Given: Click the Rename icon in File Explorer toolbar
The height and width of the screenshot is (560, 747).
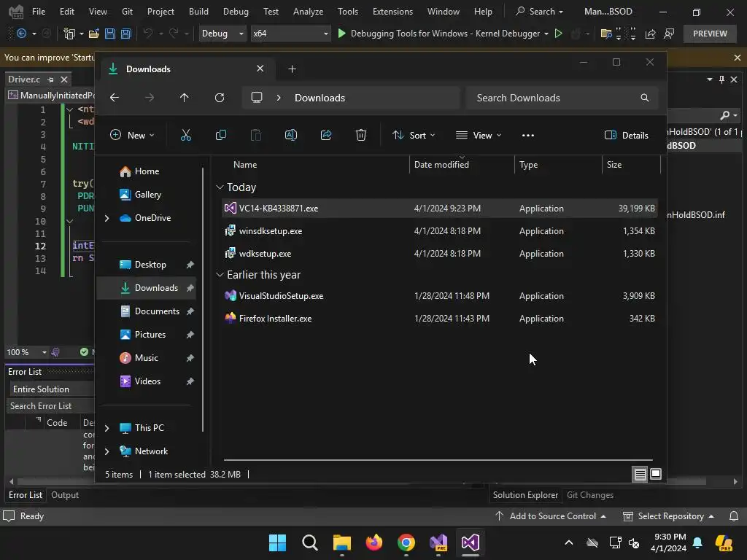Looking at the screenshot, I should 291,135.
